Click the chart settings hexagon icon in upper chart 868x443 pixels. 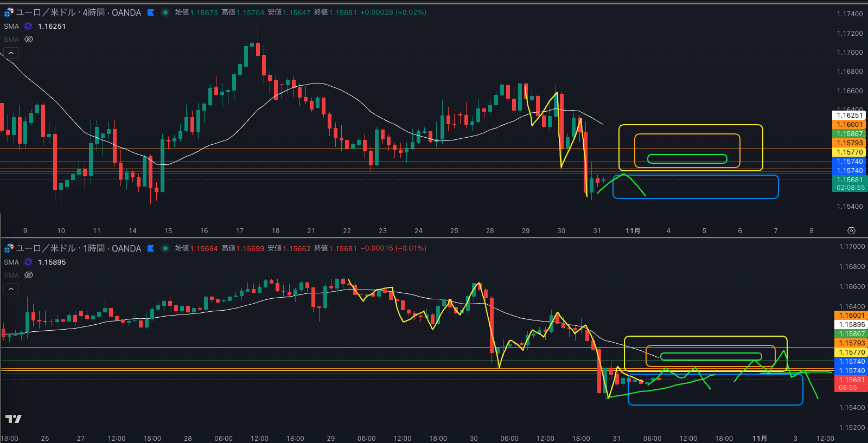(851, 231)
